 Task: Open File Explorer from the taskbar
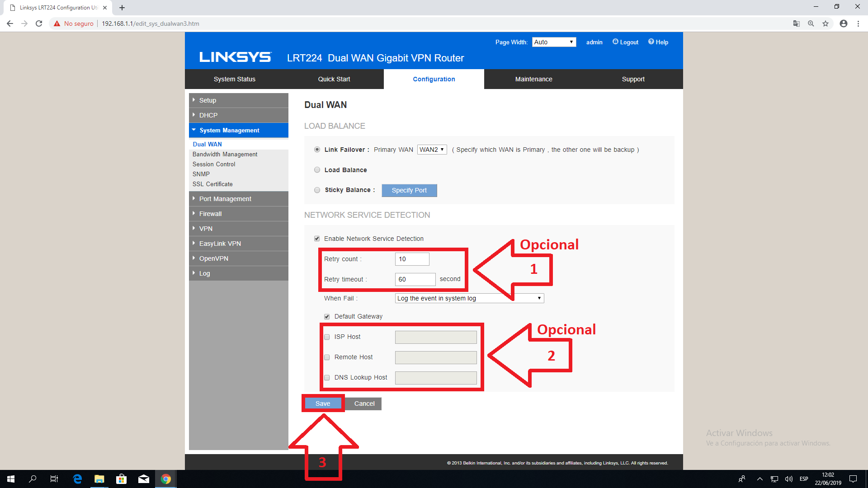point(99,479)
